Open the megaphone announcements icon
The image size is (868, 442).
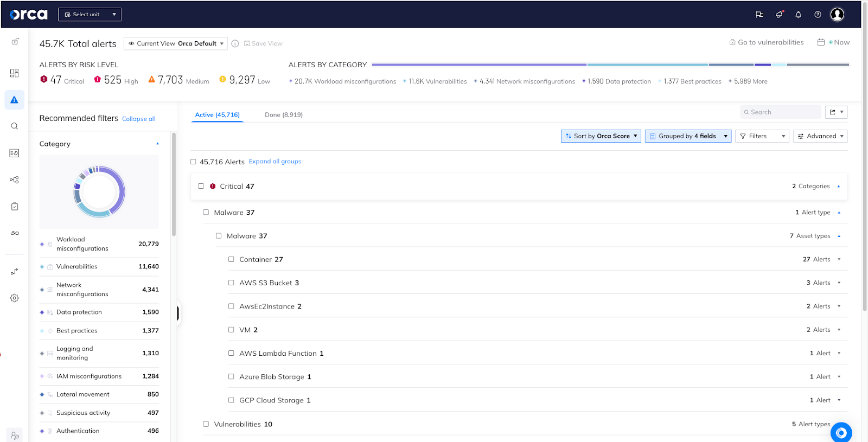pos(779,15)
